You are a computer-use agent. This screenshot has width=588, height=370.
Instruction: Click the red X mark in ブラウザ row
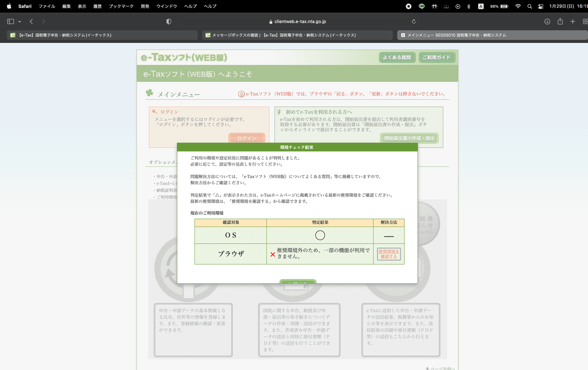273,254
